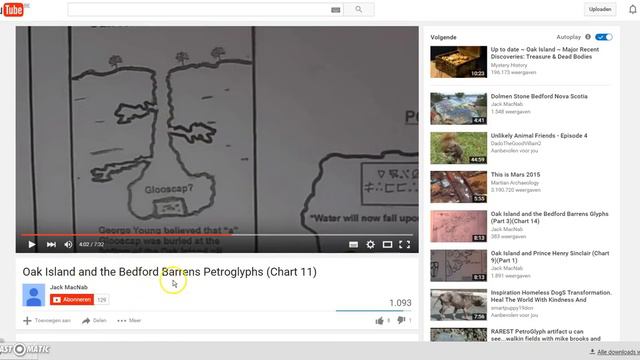
Task: Play the video
Action: pyautogui.click(x=31, y=244)
